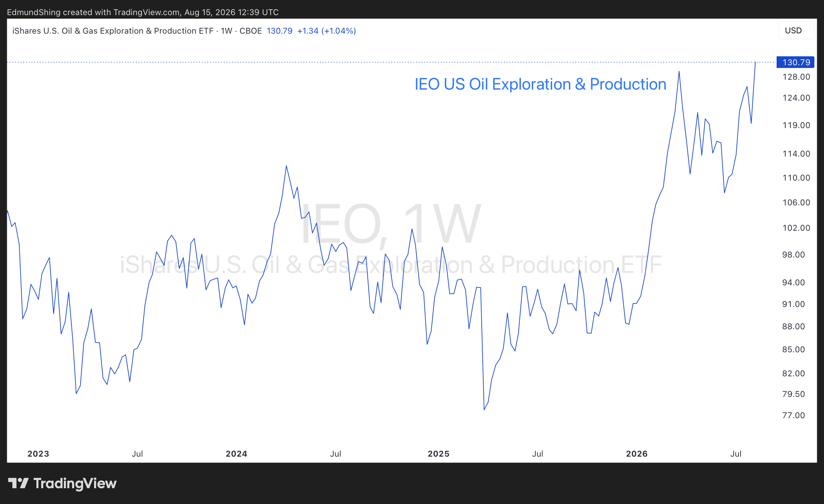Click the 2024 time axis label

[x=236, y=454]
